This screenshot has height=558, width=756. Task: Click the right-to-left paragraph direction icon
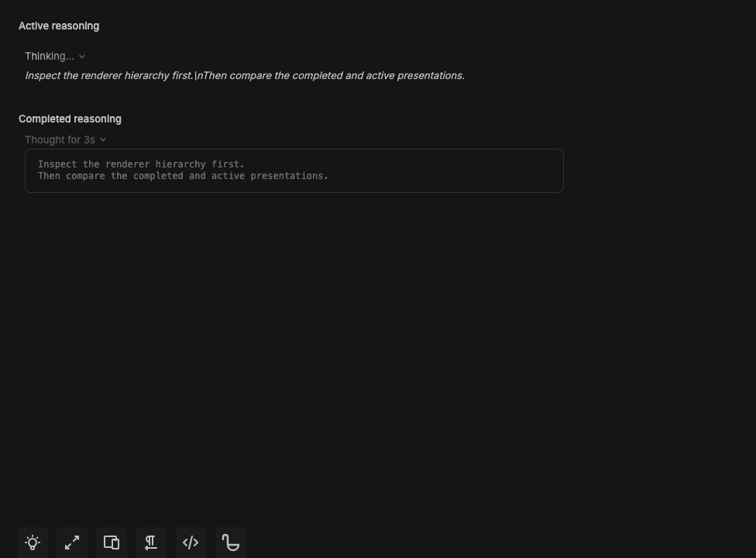pos(151,542)
